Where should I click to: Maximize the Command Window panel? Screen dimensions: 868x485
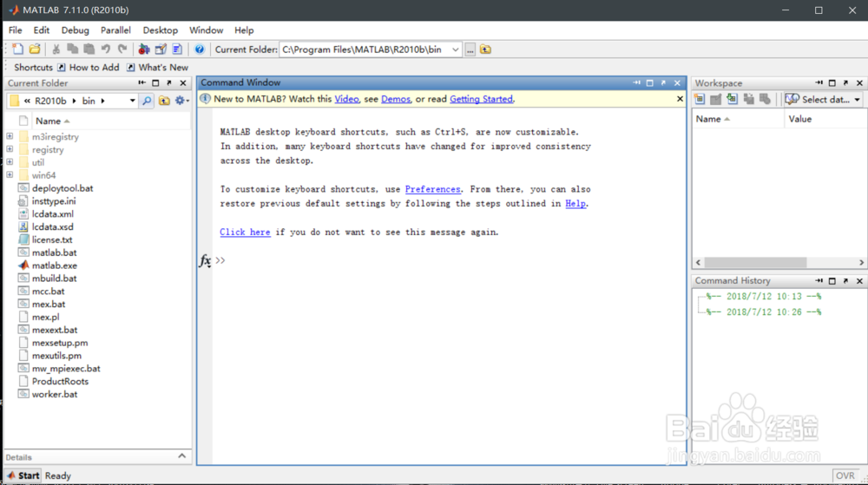coord(650,83)
